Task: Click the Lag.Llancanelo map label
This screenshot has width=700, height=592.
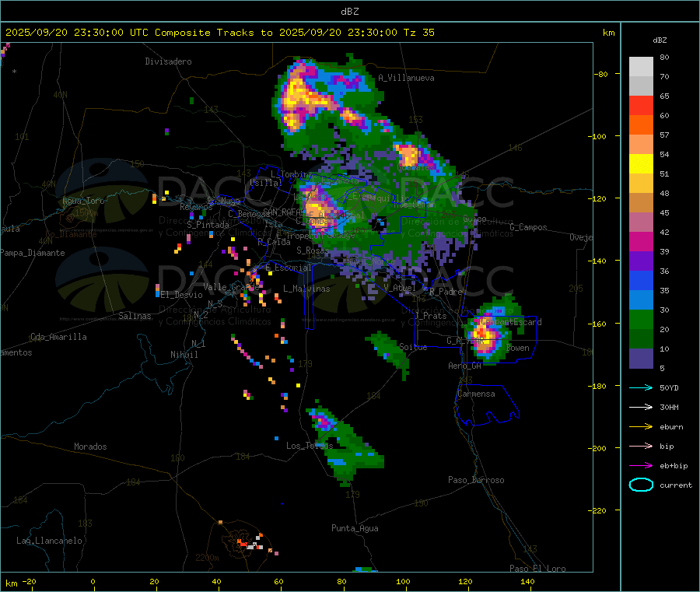Action: click(50, 541)
